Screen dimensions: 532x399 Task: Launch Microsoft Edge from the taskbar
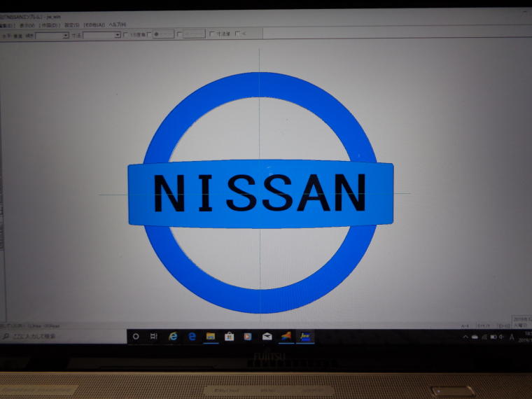[192, 336]
